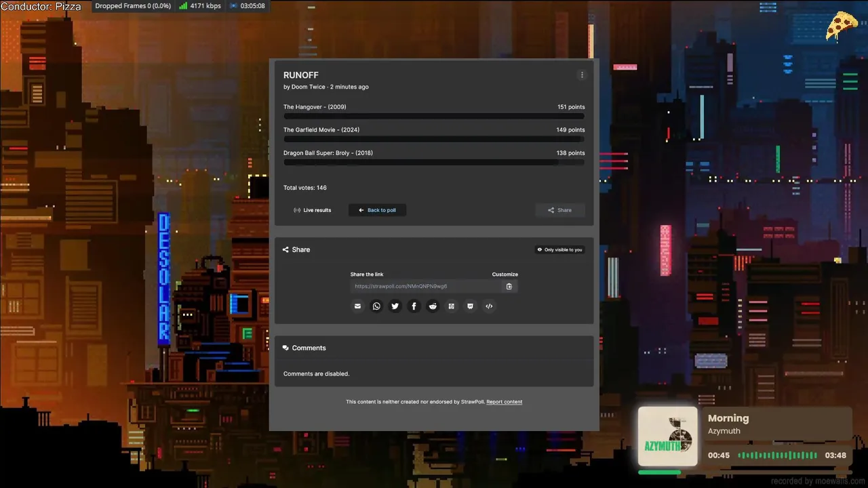Viewport: 868px width, 488px height.
Task: Click The Hangover - (2009) result
Action: pyautogui.click(x=315, y=107)
